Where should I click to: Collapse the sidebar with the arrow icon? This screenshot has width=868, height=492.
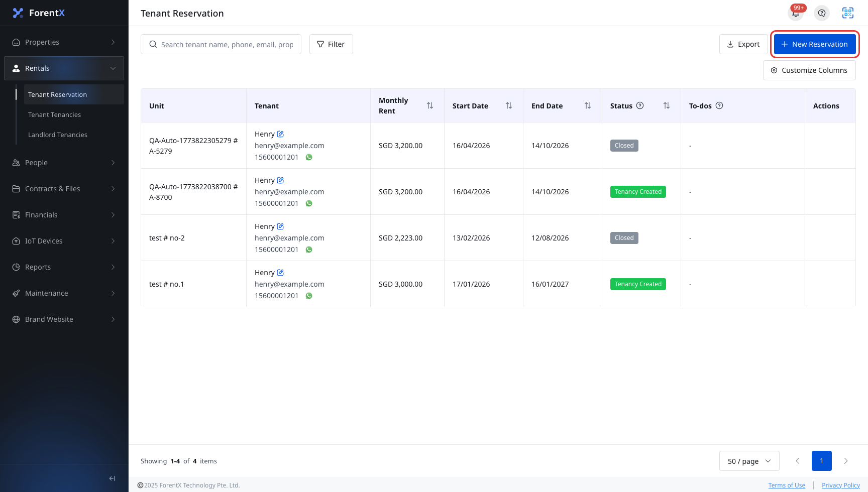(112, 478)
